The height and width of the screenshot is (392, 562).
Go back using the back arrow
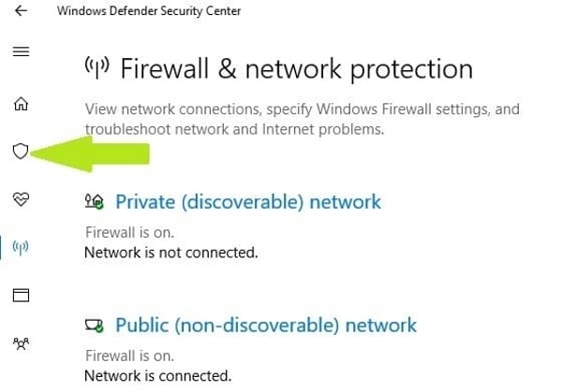21,11
